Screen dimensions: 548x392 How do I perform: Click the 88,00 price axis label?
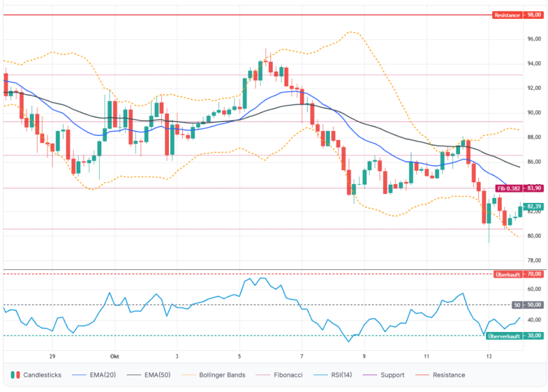pos(534,138)
